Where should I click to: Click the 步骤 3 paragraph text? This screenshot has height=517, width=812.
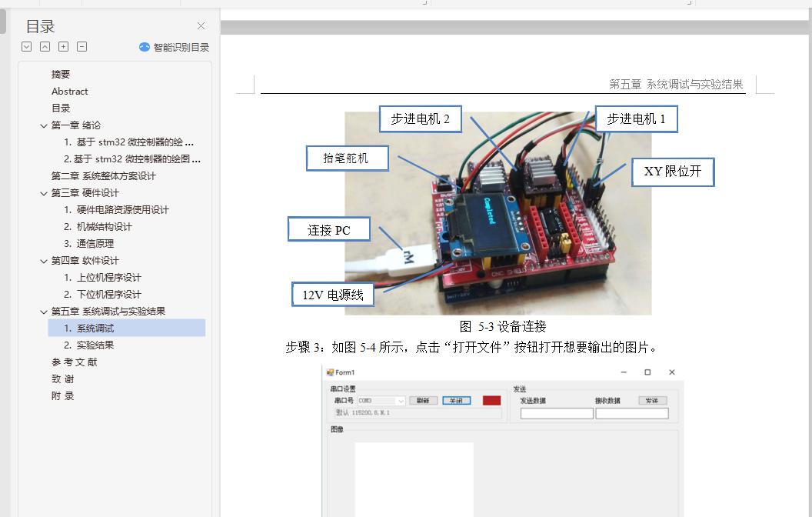pos(472,347)
